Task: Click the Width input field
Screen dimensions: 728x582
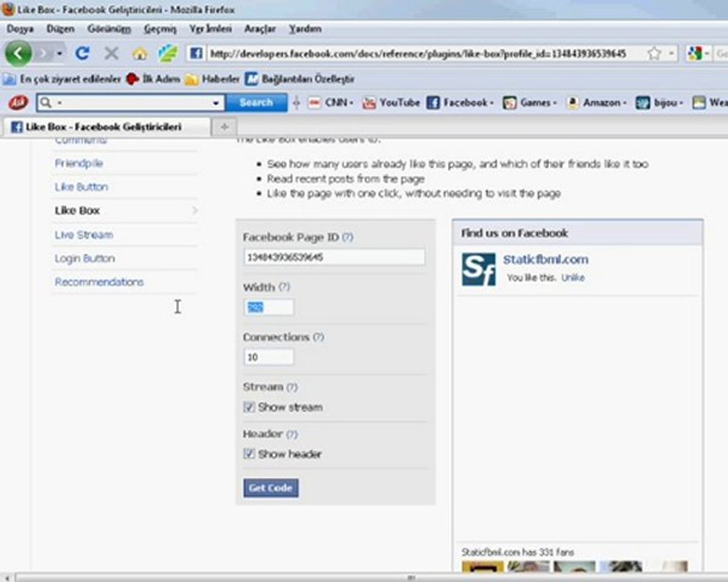Action: pos(269,307)
